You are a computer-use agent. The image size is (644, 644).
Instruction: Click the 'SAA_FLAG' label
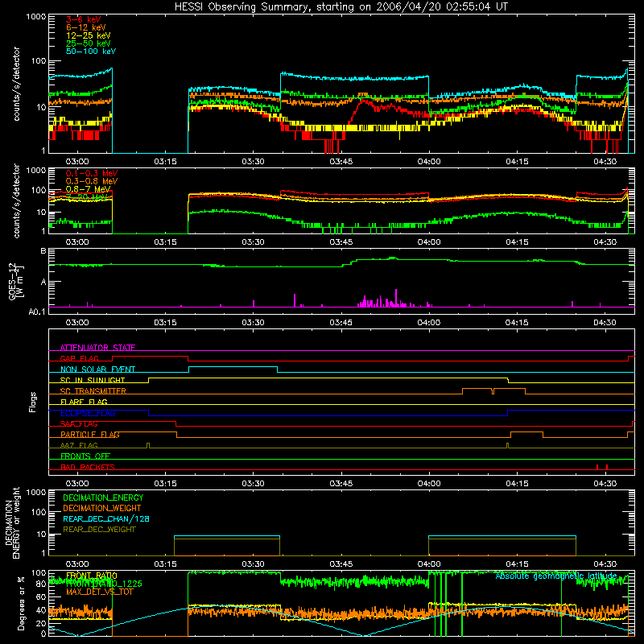pyautogui.click(x=79, y=424)
